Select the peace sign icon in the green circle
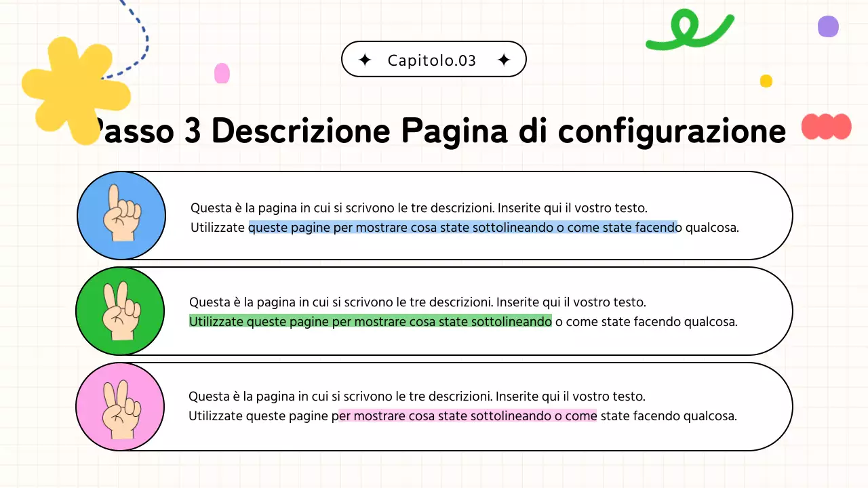The image size is (868, 488). pyautogui.click(x=120, y=310)
